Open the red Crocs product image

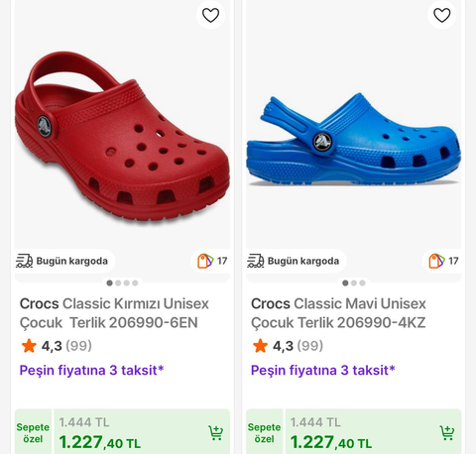coord(122,139)
